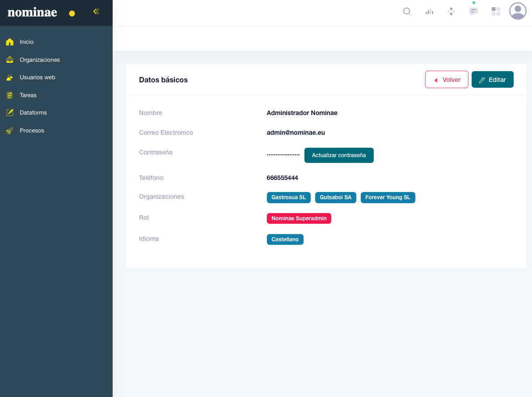This screenshot has width=532, height=397.
Task: Click the Forever Young SL tag
Action: [388, 197]
